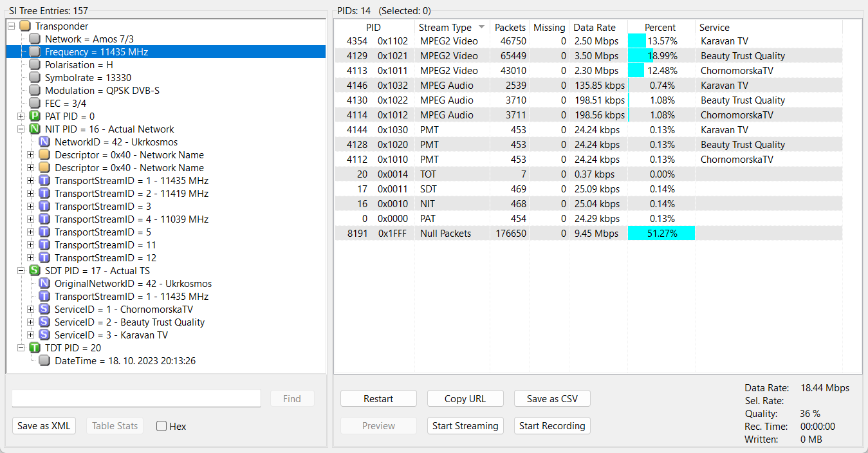
Task: Click the T icon of TransportStreamID = 4
Action: pos(44,219)
